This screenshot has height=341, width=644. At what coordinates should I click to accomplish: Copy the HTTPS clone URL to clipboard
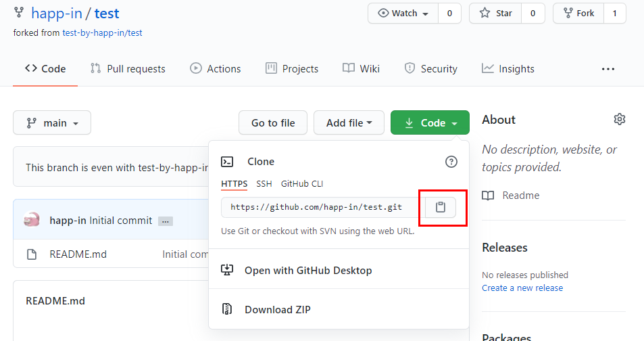pyautogui.click(x=441, y=207)
